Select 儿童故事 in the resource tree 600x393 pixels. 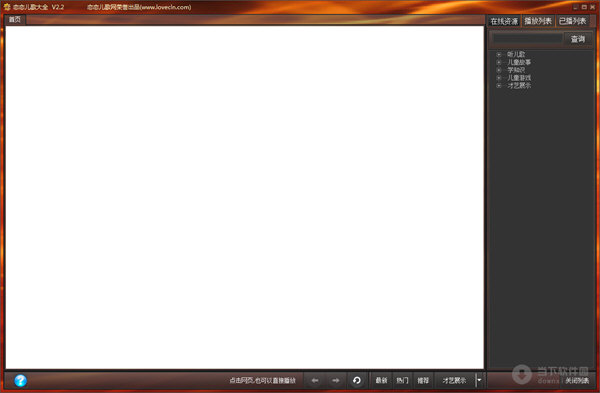[519, 62]
